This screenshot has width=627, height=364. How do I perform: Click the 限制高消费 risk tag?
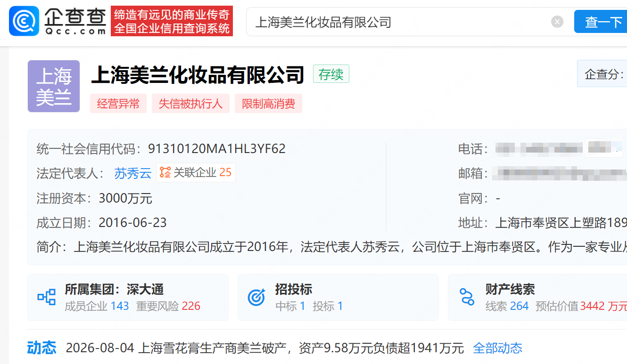tap(269, 104)
